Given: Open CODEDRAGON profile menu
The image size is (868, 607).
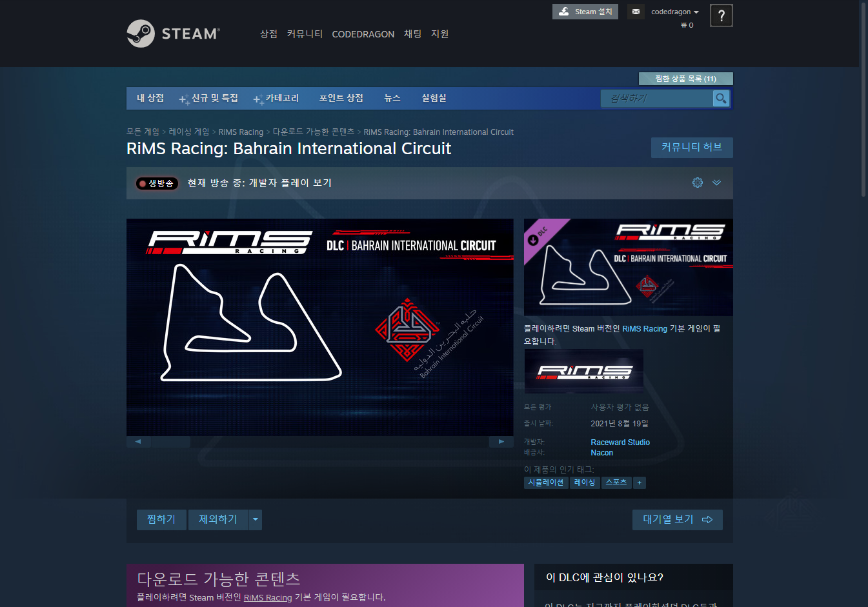Looking at the screenshot, I should tap(363, 34).
